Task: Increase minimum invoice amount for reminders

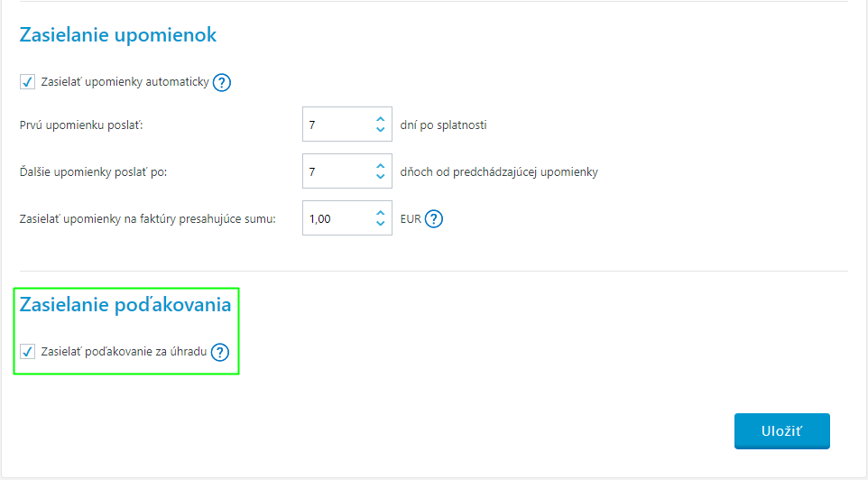Action: (x=380, y=212)
